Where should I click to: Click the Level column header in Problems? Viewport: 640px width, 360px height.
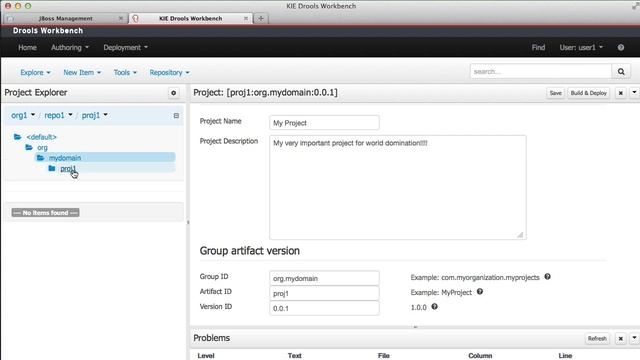click(206, 356)
